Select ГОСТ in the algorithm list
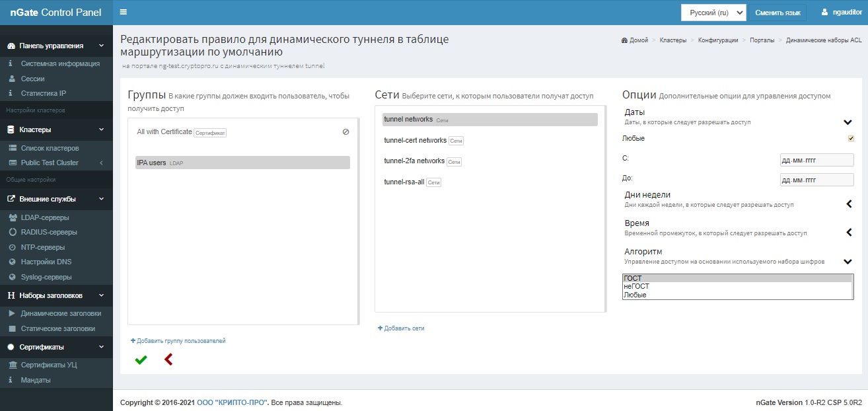 [x=737, y=279]
